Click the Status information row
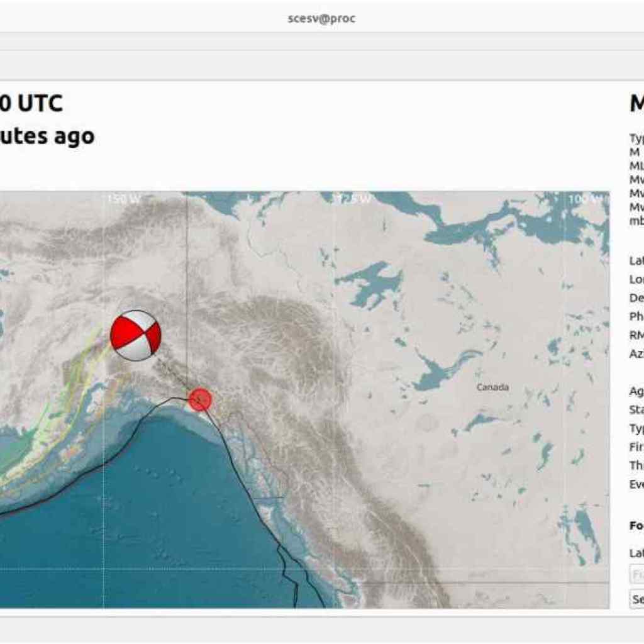 click(x=635, y=409)
